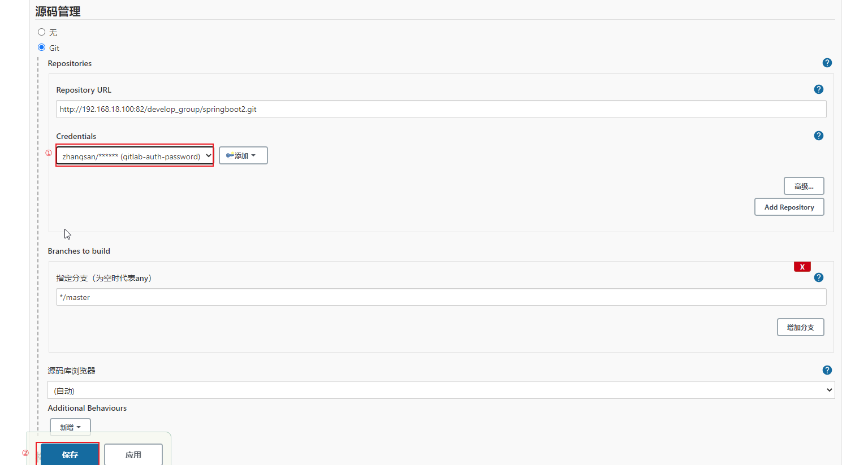Open the 添加 credentials dropdown button
This screenshot has width=868, height=465.
(x=243, y=155)
